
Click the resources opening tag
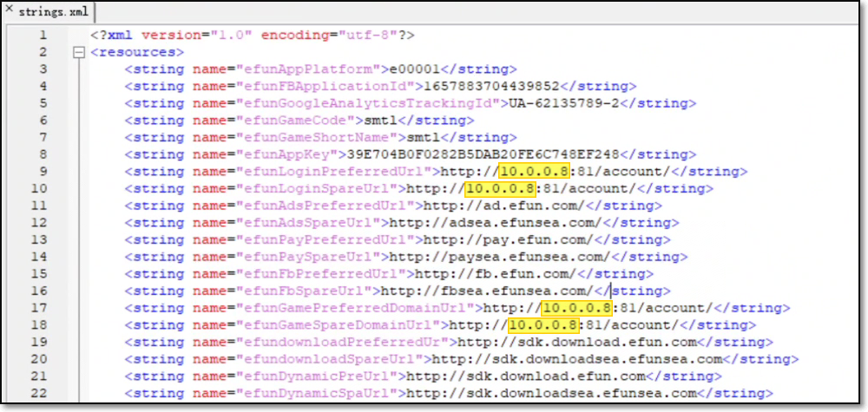pyautogui.click(x=137, y=53)
